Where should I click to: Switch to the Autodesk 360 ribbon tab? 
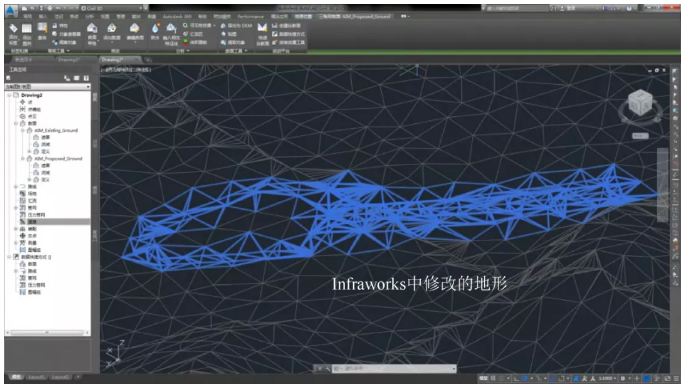(177, 17)
